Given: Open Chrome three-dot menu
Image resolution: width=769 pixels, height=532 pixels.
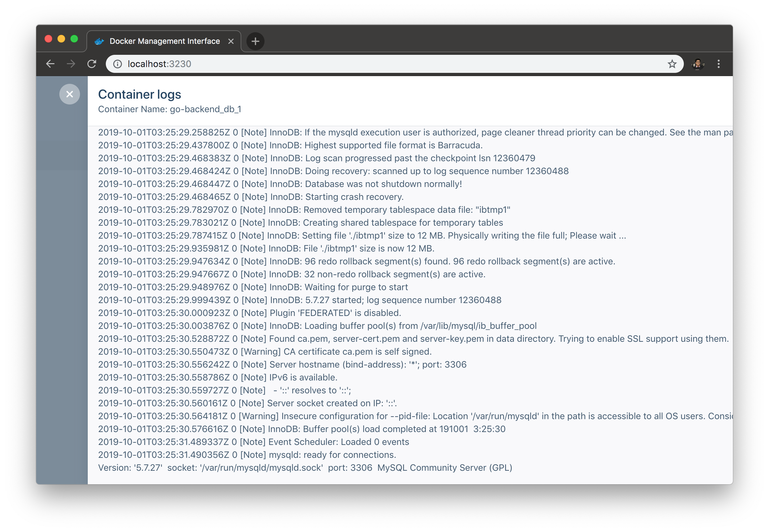Looking at the screenshot, I should coord(718,64).
